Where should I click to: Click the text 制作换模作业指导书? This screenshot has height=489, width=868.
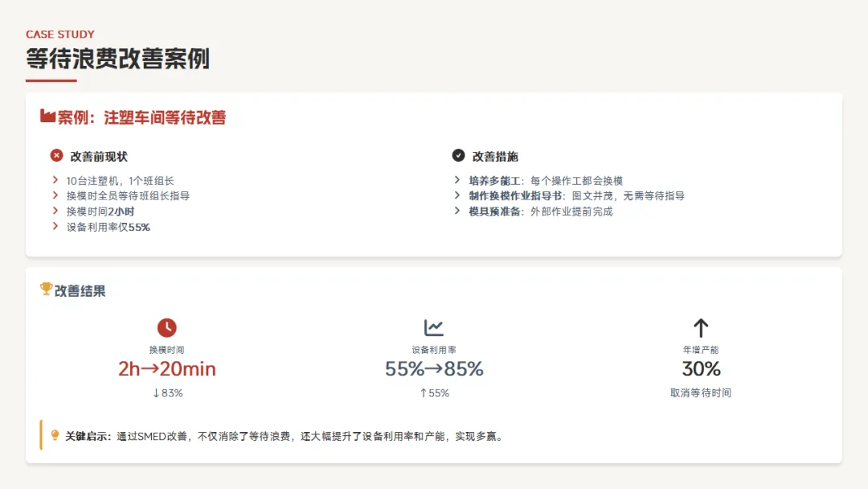[515, 195]
